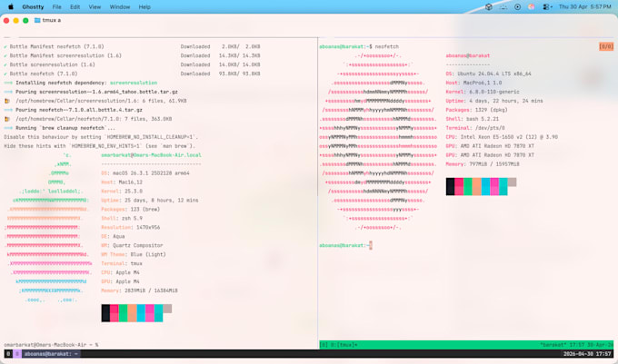The height and width of the screenshot is (364, 618).
Task: Click the 'Host: Mac16,12' line
Action: 122,182
